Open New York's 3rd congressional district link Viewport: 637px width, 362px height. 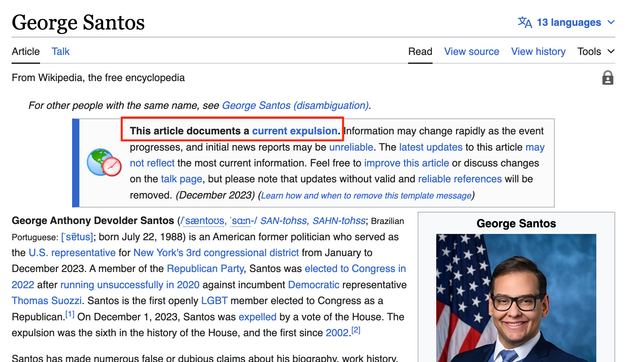pyautogui.click(x=216, y=253)
